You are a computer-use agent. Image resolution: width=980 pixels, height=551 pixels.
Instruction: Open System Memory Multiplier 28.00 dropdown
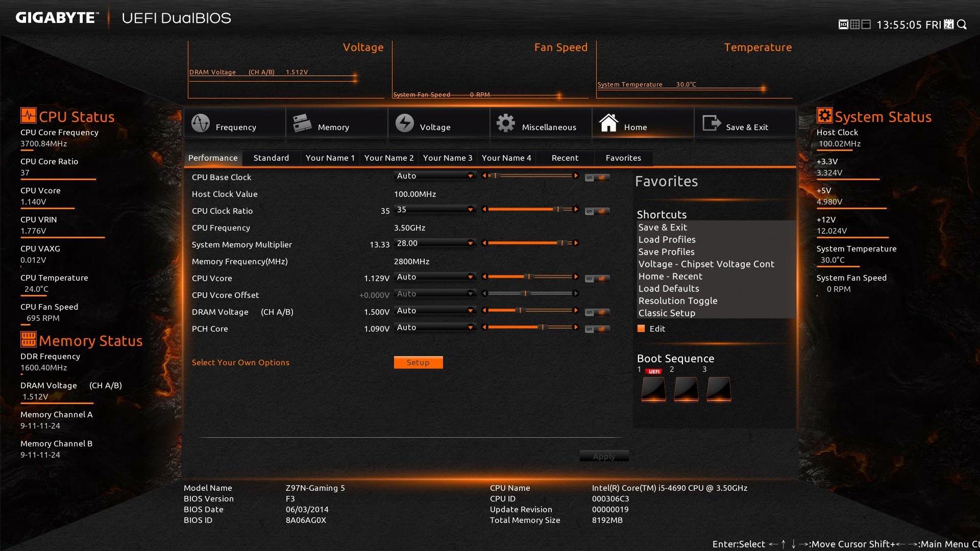tap(435, 243)
